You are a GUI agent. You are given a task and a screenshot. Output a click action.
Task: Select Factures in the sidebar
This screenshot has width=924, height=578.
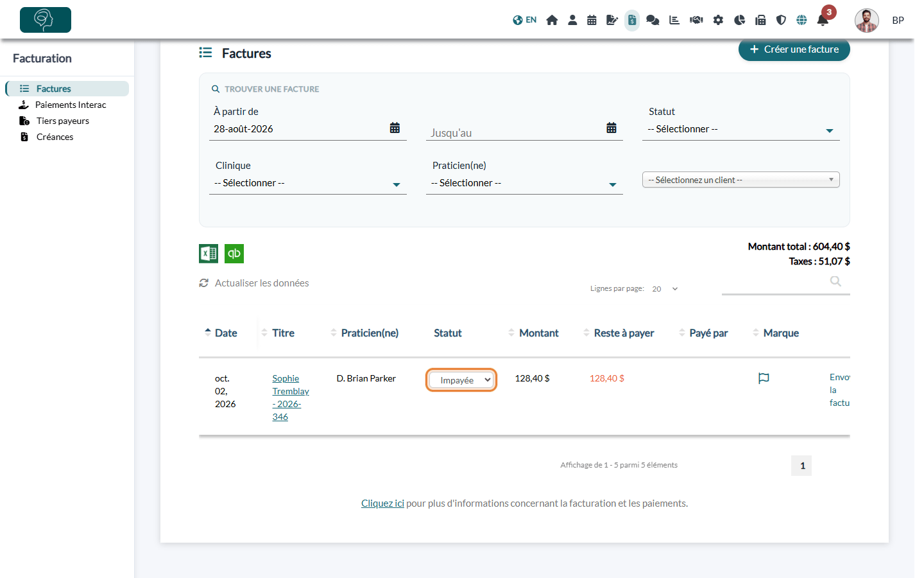coord(67,89)
